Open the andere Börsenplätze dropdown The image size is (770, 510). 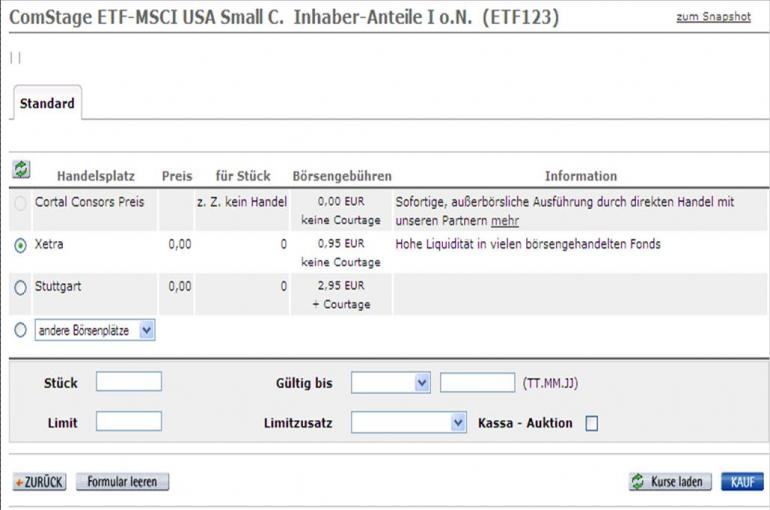95,330
